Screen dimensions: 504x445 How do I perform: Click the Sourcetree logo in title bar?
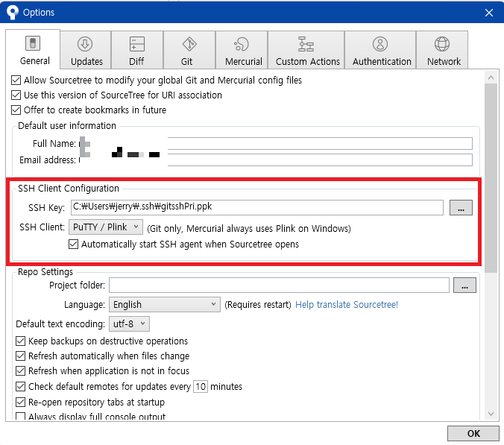click(x=13, y=12)
